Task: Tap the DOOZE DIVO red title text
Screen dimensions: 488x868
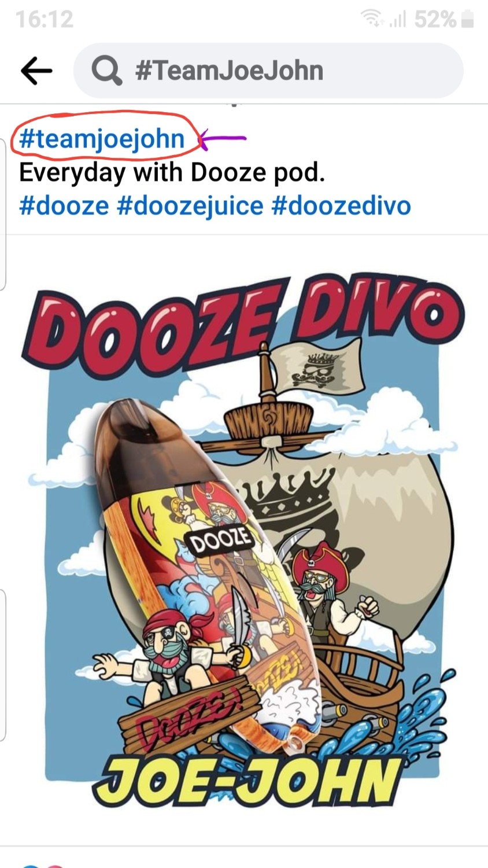Action: (x=243, y=325)
